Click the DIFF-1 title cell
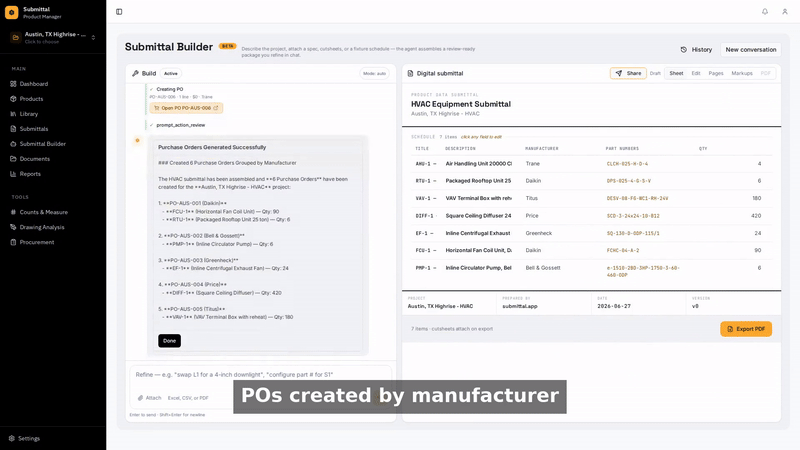The height and width of the screenshot is (450, 800). tap(426, 216)
